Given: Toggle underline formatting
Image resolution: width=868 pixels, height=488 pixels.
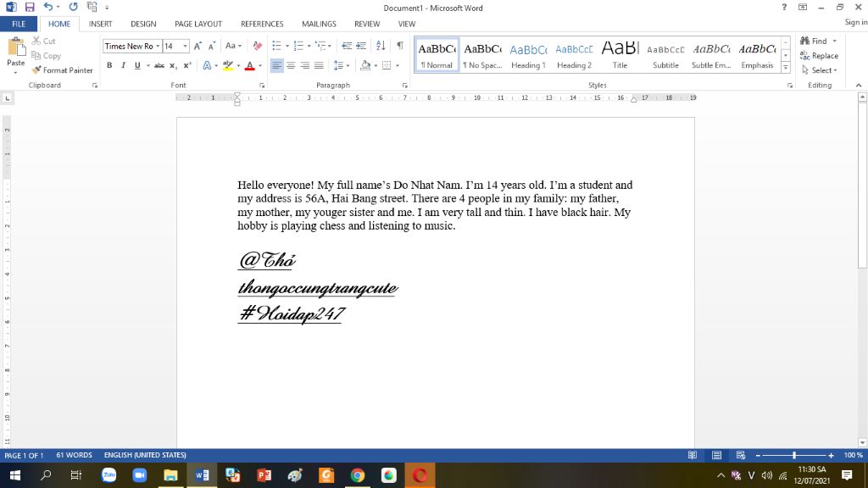Looking at the screenshot, I should [137, 65].
